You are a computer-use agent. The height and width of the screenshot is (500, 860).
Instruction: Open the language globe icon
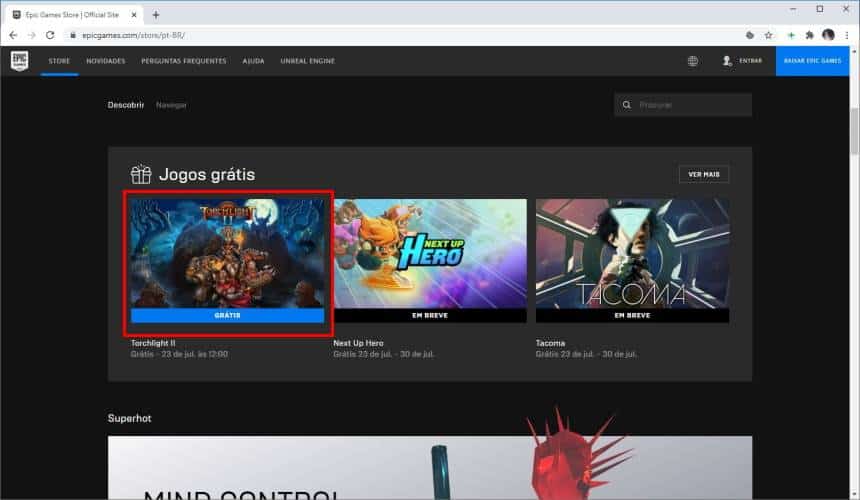(693, 61)
